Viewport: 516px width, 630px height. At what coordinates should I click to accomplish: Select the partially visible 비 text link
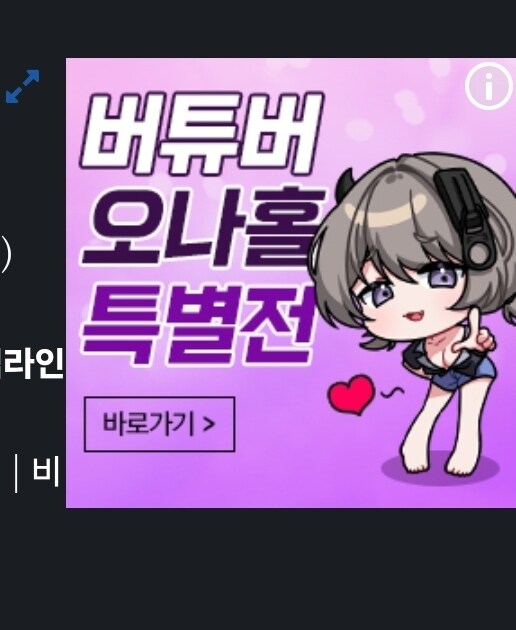pos(46,471)
